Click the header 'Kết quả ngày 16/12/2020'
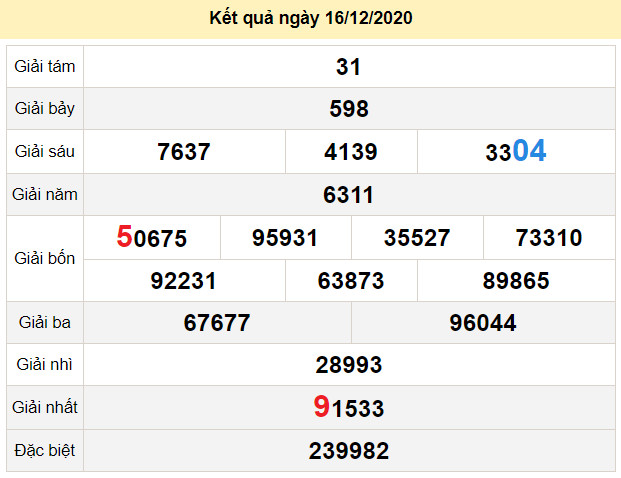The height and width of the screenshot is (478, 621). tap(311, 18)
